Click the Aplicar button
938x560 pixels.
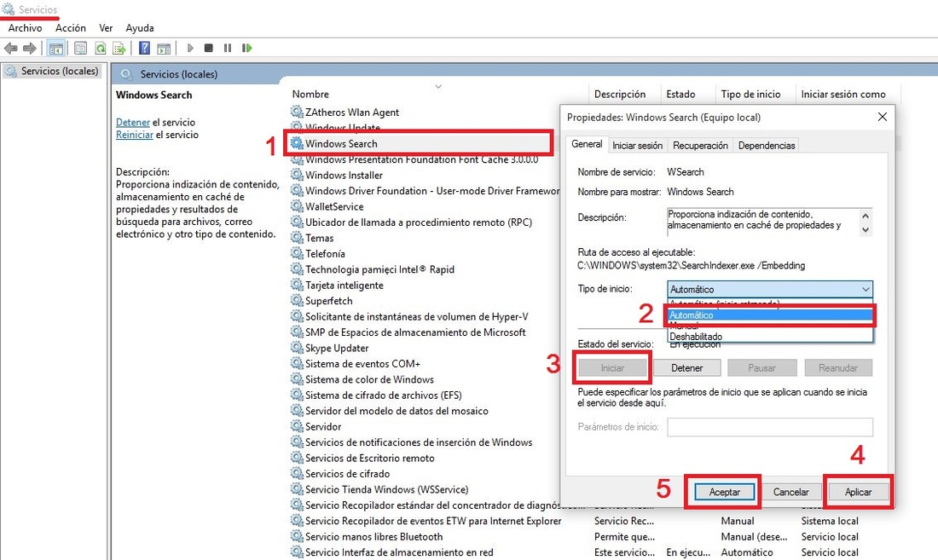pyautogui.click(x=858, y=492)
